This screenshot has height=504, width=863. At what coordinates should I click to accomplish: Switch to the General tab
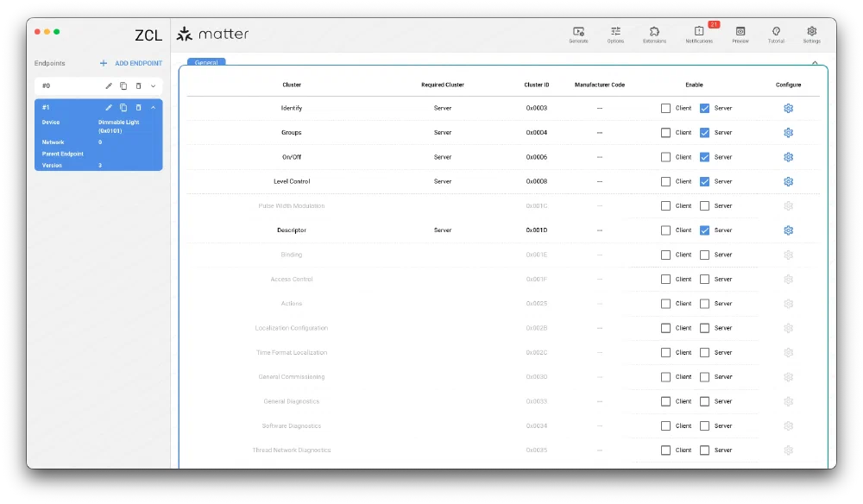point(205,62)
